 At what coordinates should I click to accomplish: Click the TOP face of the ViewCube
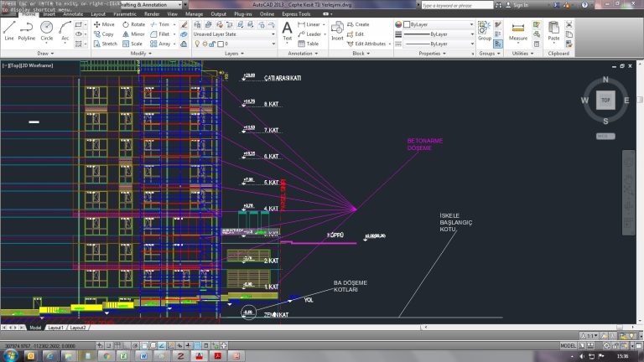(604, 100)
